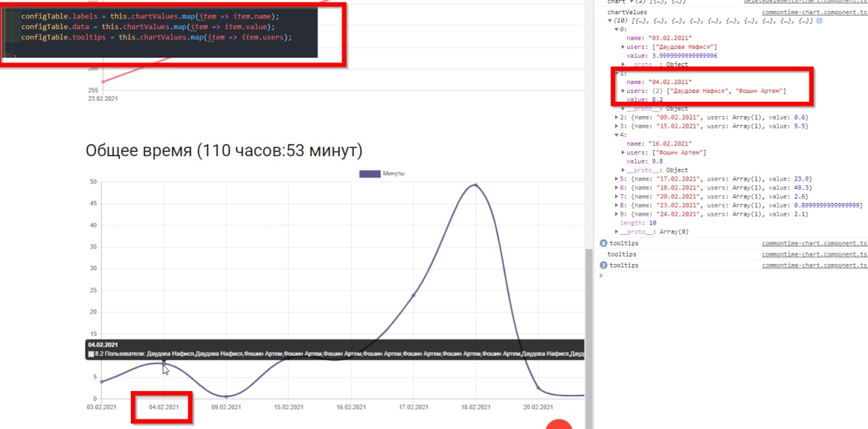The image size is (868, 429).
Task: Collapse object 0 in chartValues
Action: [x=616, y=29]
